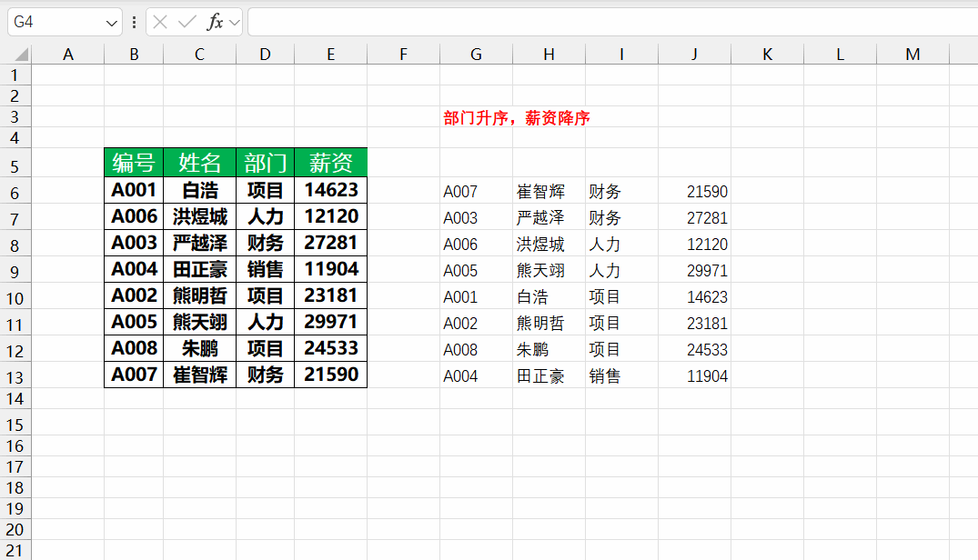Click bold cell 熊明哲 in the source table
Viewport: 978px width, 560px height.
199,295
